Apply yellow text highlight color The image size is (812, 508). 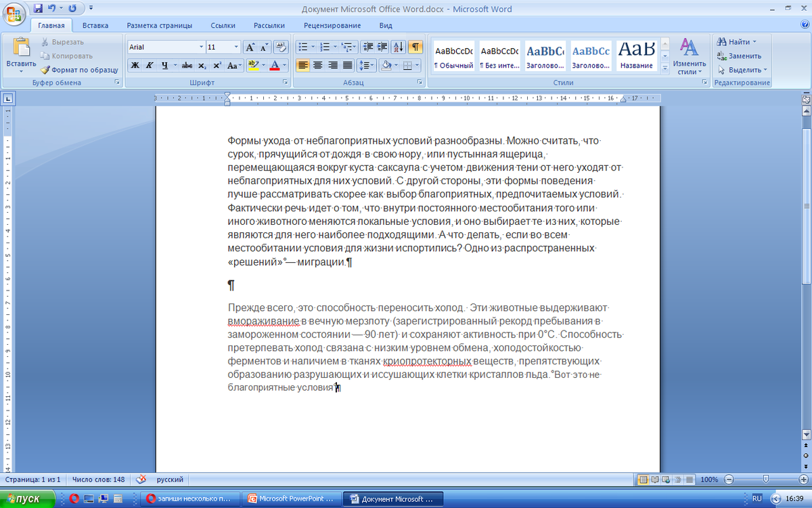coord(252,66)
